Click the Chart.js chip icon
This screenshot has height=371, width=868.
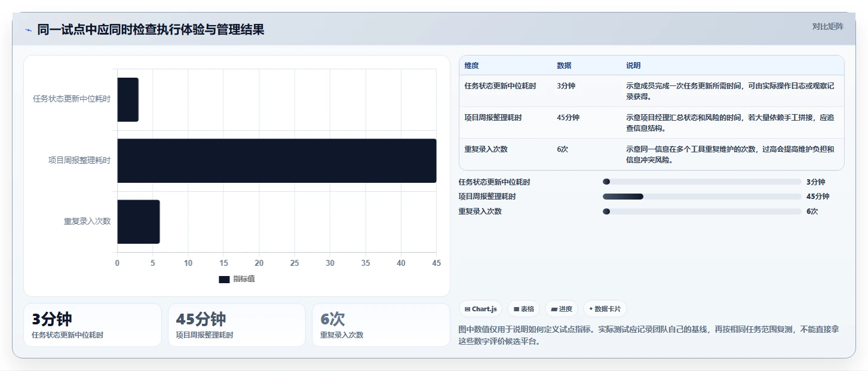(x=467, y=309)
